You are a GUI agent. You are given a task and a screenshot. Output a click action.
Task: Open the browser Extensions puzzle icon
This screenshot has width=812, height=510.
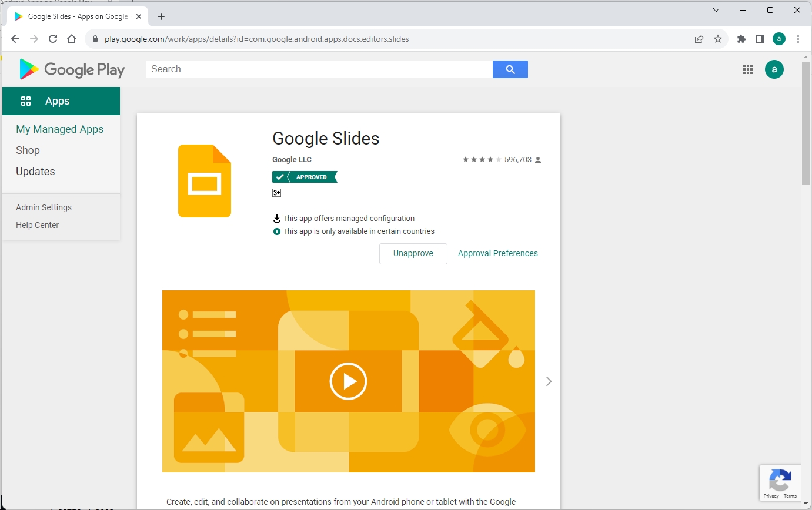coord(741,39)
